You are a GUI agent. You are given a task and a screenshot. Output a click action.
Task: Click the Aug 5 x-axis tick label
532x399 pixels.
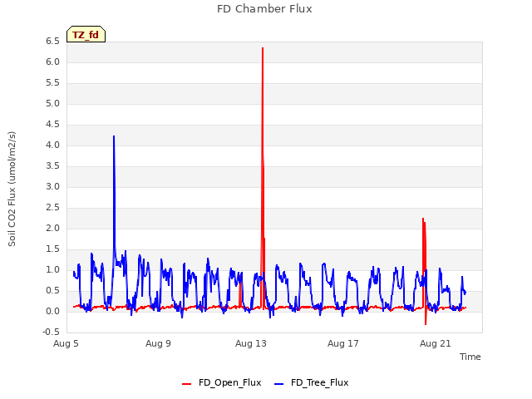tap(66, 343)
